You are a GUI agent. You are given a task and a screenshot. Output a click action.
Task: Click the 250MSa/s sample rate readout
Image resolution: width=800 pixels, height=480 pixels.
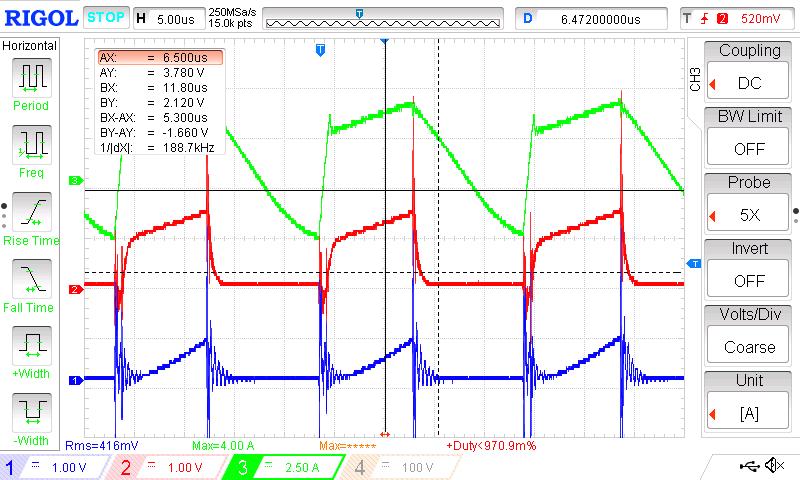(232, 12)
